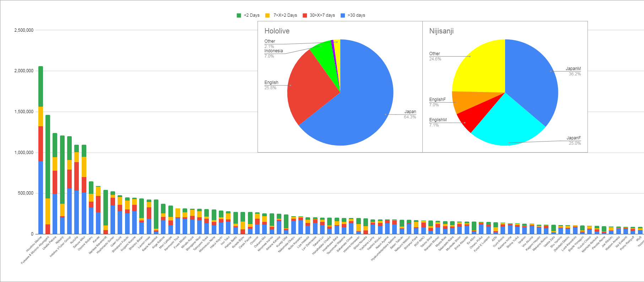
Task: Click the 'JapanM' 36.2% pie label
Action: tap(573, 71)
